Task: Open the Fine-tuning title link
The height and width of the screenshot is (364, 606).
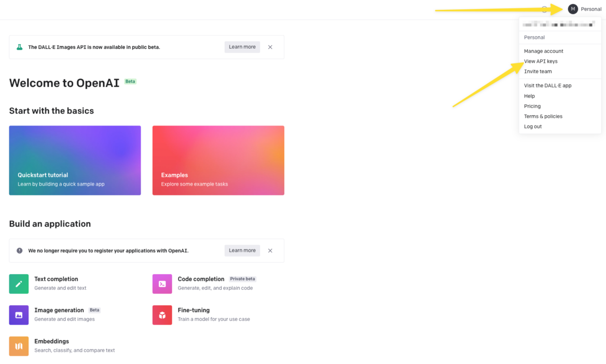Action: point(194,310)
